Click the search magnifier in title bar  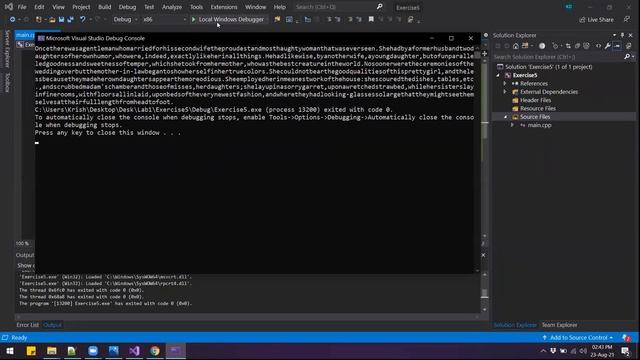pos(380,7)
